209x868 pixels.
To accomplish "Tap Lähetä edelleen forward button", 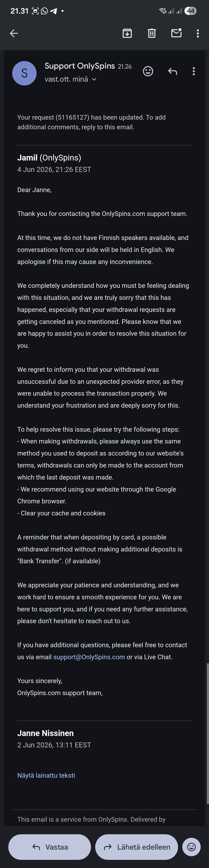I will click(137, 847).
